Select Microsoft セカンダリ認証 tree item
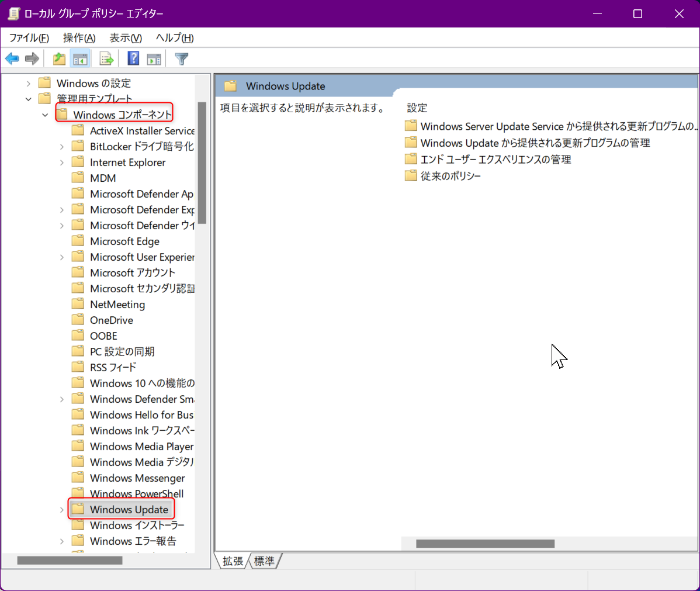The height and width of the screenshot is (591, 700). [142, 288]
